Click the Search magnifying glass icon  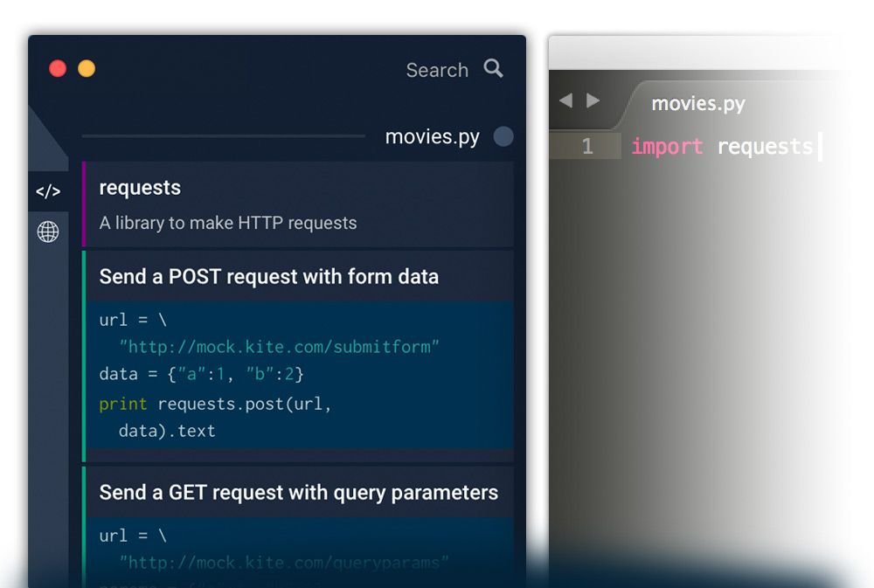pos(494,69)
